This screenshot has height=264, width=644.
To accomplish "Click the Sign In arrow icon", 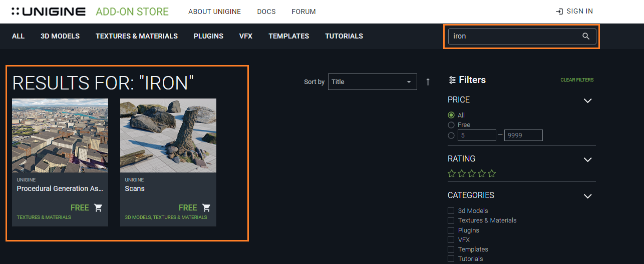I will pos(559,11).
